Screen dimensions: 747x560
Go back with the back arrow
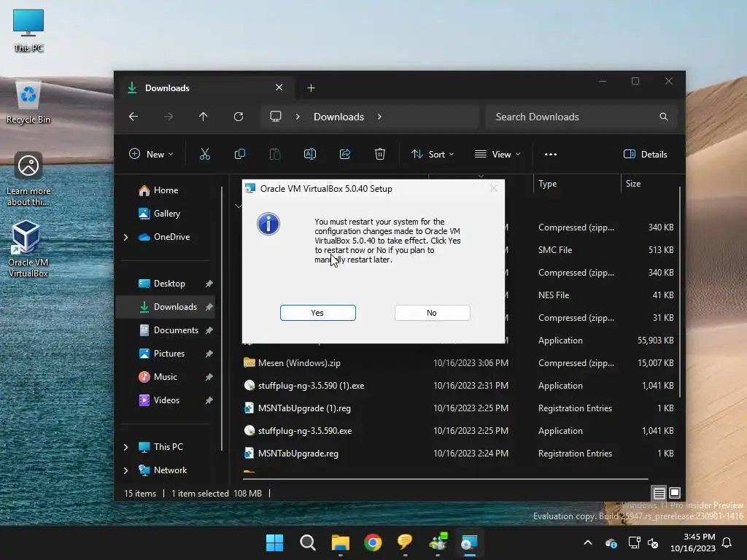point(133,117)
